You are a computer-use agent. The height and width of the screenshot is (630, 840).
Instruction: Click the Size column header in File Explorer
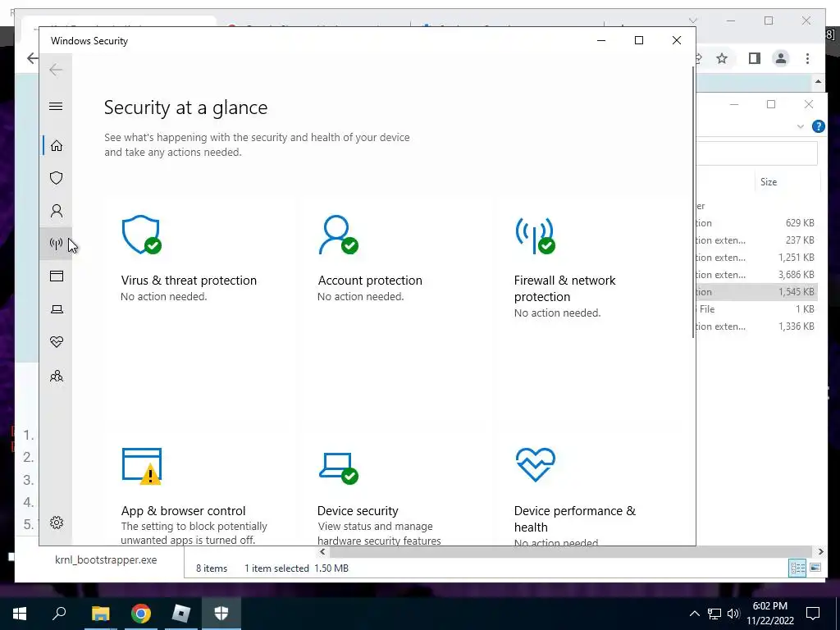(768, 182)
